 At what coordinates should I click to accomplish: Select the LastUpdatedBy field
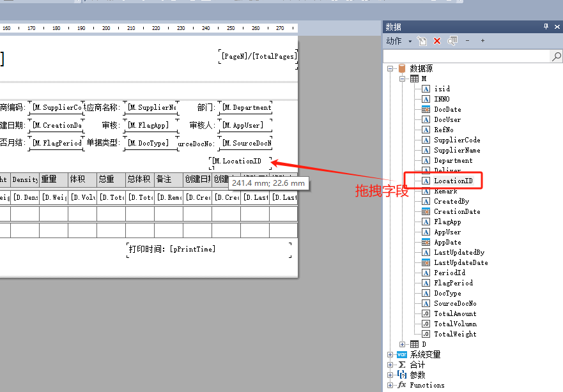pos(459,252)
